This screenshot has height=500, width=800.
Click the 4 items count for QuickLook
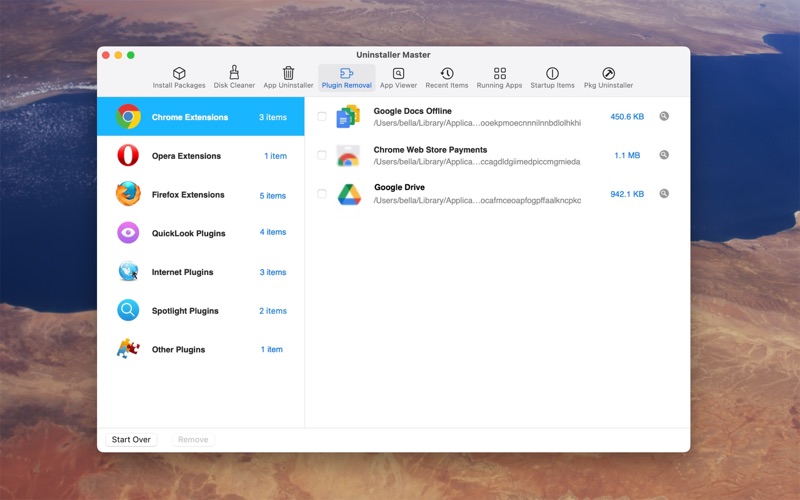[272, 232]
